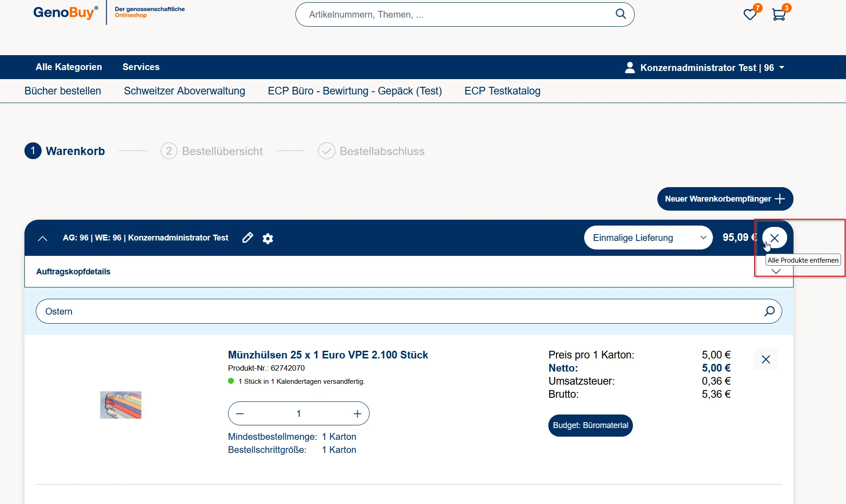Decrease quantity with minus button
The width and height of the screenshot is (846, 504).
click(x=240, y=414)
